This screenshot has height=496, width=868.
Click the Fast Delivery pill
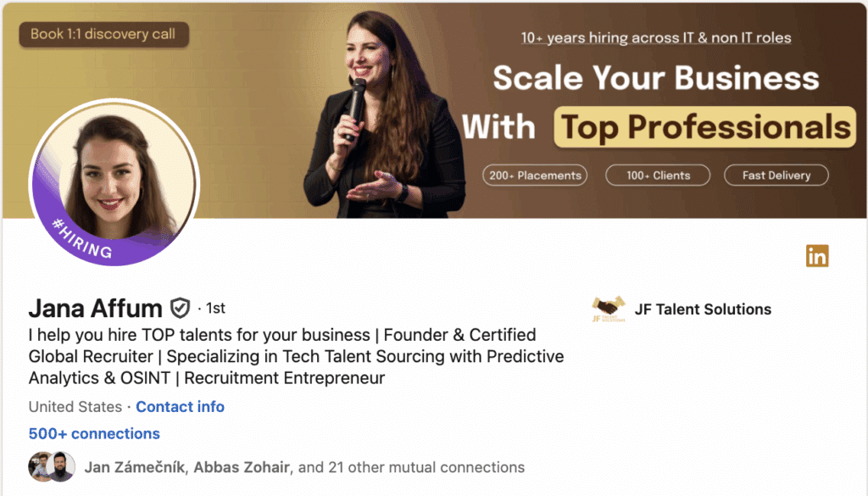click(776, 176)
